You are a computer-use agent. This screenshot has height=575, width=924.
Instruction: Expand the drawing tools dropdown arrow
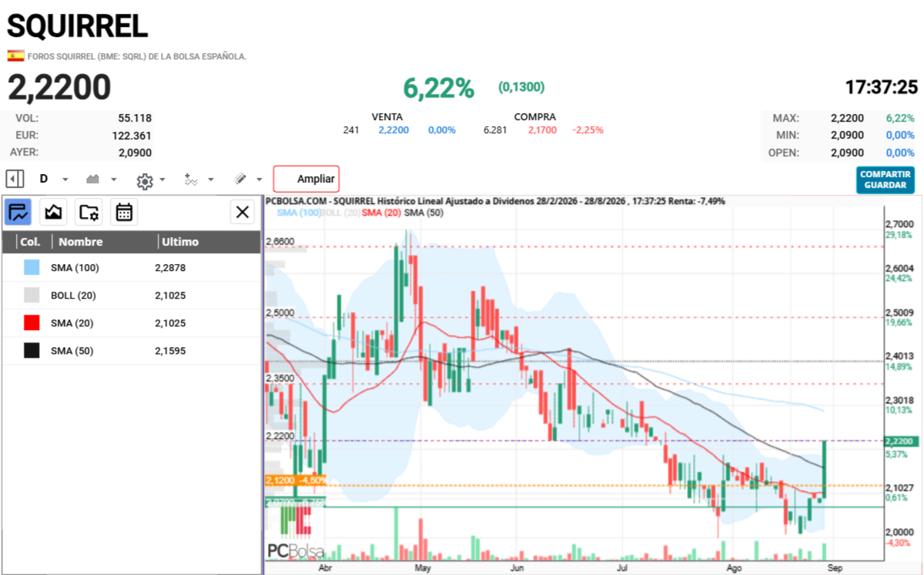[x=259, y=179]
